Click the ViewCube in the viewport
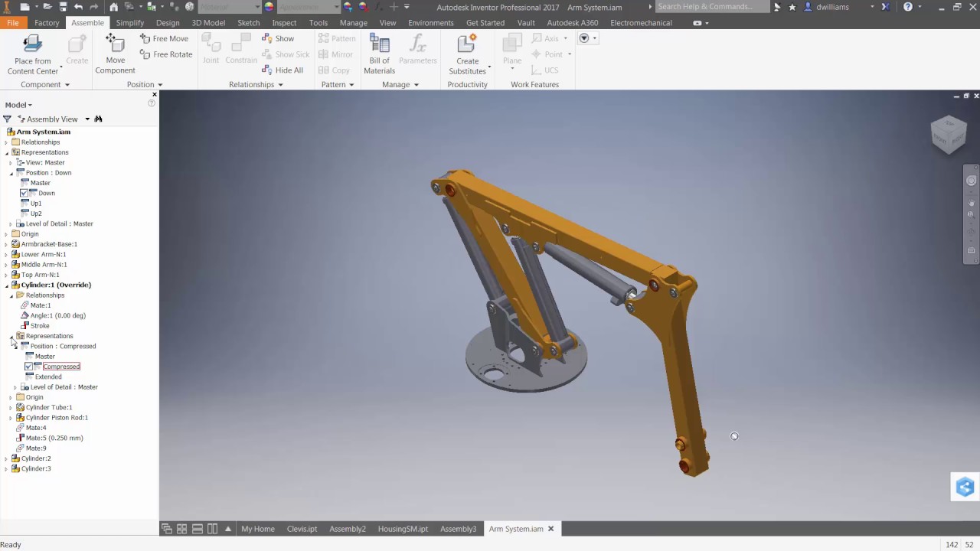This screenshot has width=980, height=551. pyautogui.click(x=949, y=134)
